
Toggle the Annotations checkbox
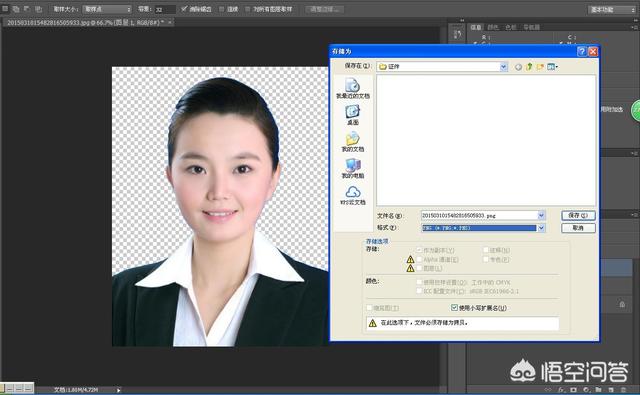[x=486, y=250]
